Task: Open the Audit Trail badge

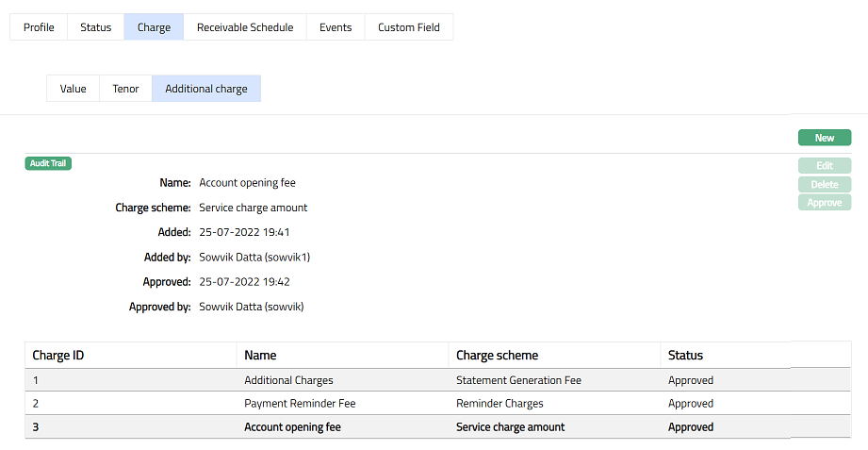Action: [48, 163]
